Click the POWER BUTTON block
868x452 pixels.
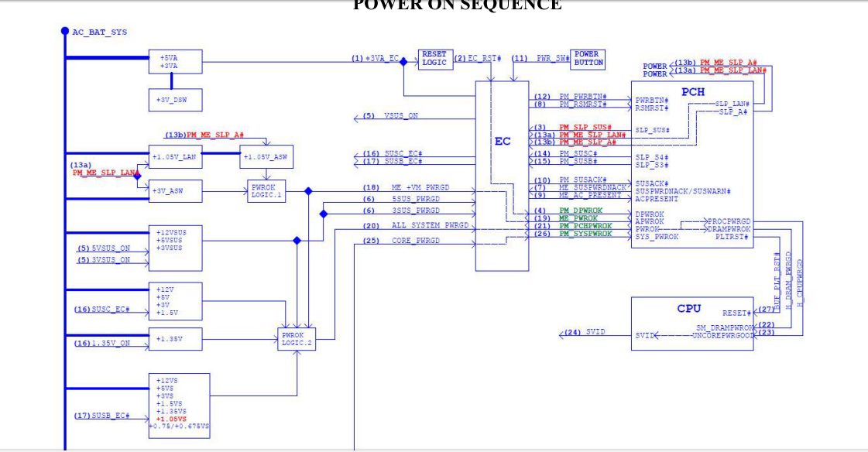pos(588,59)
